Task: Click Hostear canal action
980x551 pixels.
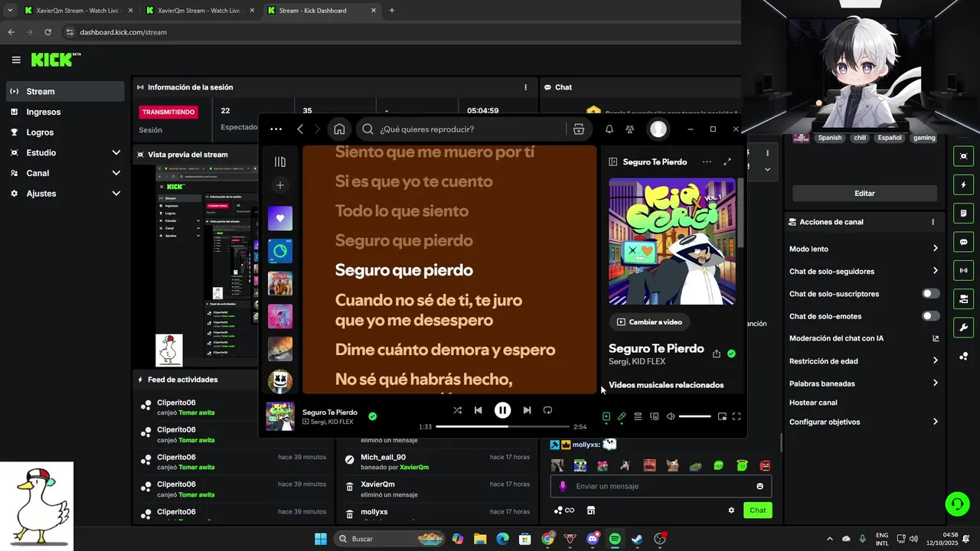Action: click(x=813, y=403)
